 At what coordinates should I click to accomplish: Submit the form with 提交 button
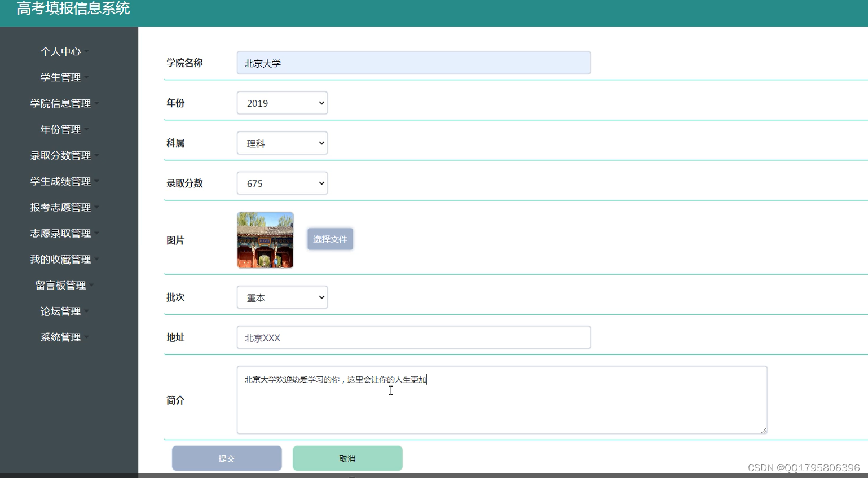(227, 458)
